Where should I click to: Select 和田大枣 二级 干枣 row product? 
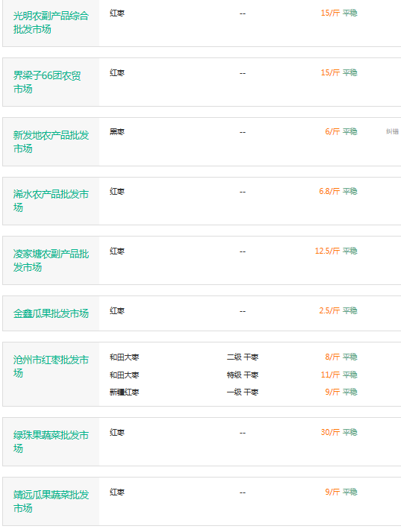pos(124,357)
